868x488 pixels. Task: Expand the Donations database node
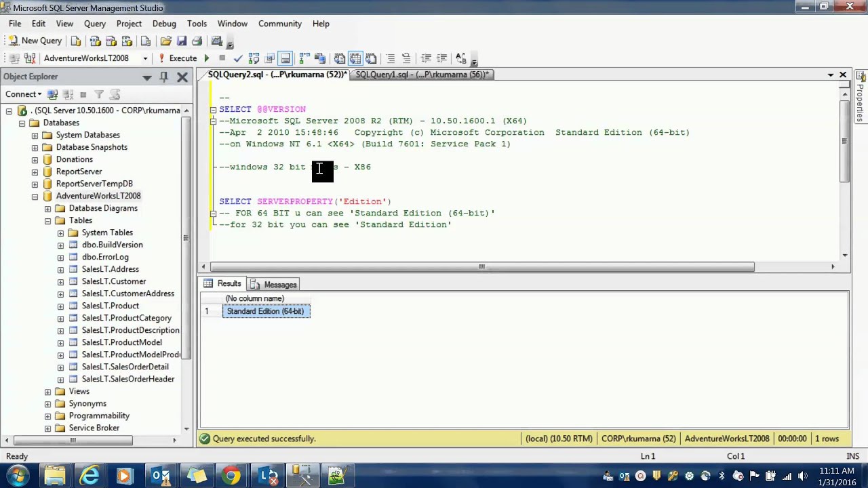click(35, 159)
